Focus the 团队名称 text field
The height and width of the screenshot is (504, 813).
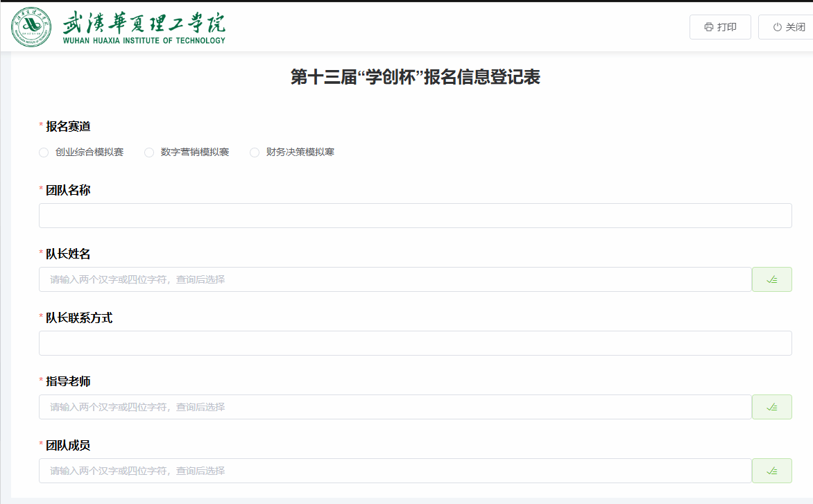point(415,216)
